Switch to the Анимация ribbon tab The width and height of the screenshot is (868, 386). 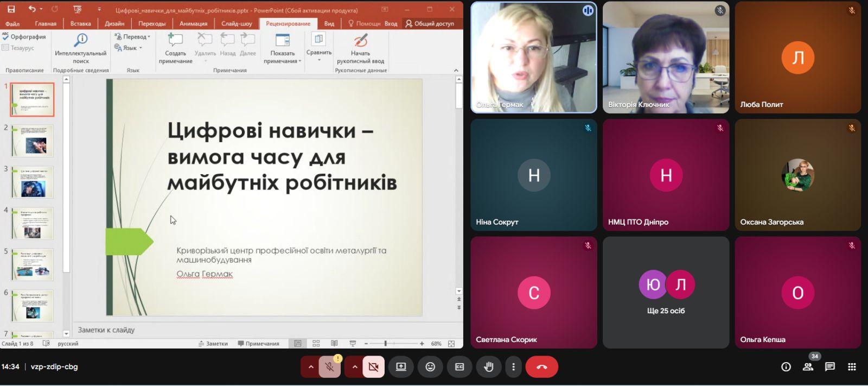point(193,23)
